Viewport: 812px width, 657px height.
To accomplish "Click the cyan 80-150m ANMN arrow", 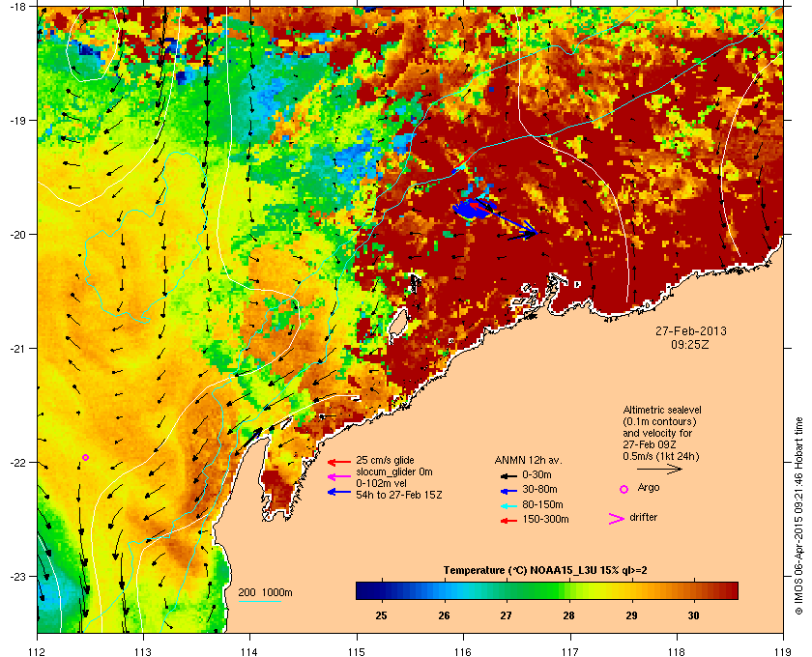I will coord(508,506).
